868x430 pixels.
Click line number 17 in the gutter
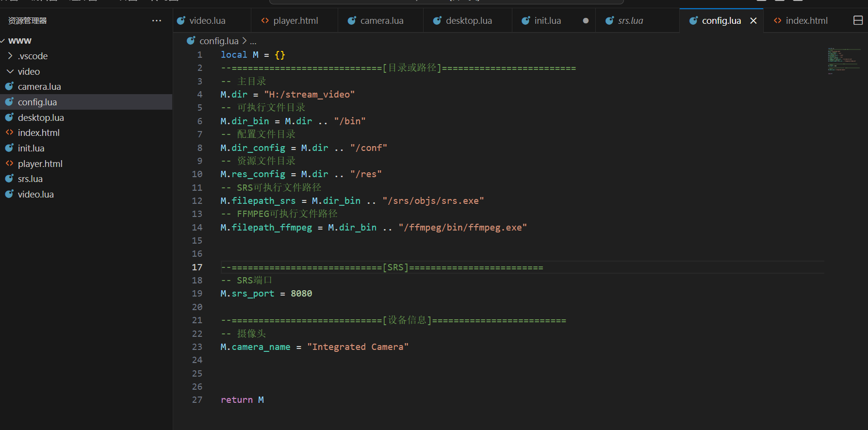197,267
